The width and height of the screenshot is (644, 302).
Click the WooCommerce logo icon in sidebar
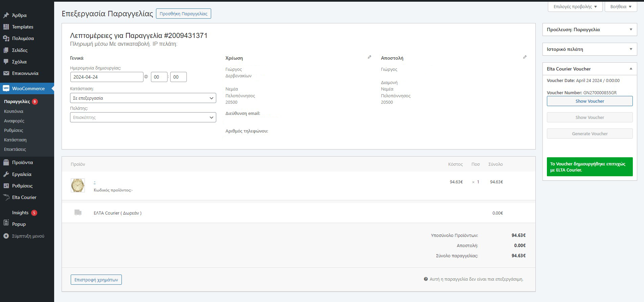tap(6, 88)
